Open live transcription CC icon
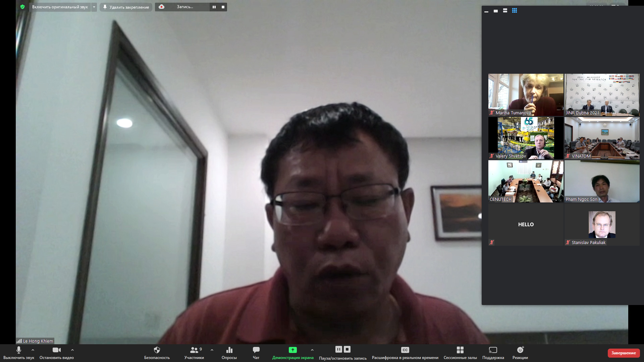Image resolution: width=644 pixels, height=362 pixels. pyautogui.click(x=405, y=350)
